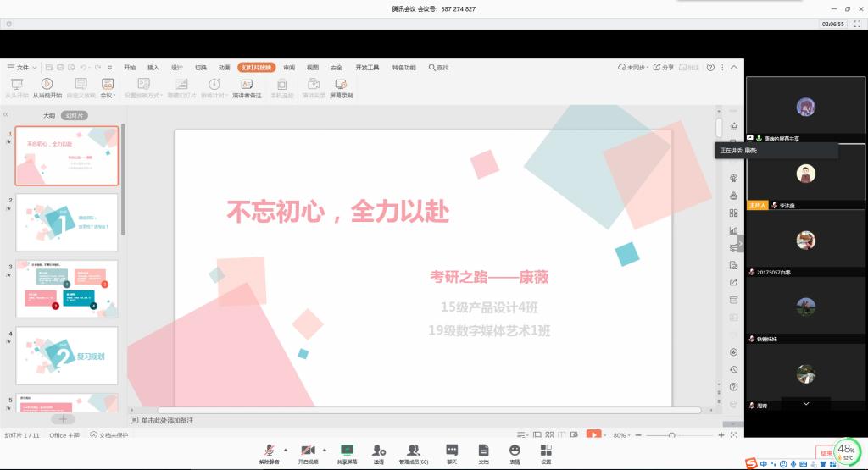Open the 视图 ribbon tab
The height and width of the screenshot is (470, 868).
pos(313,68)
